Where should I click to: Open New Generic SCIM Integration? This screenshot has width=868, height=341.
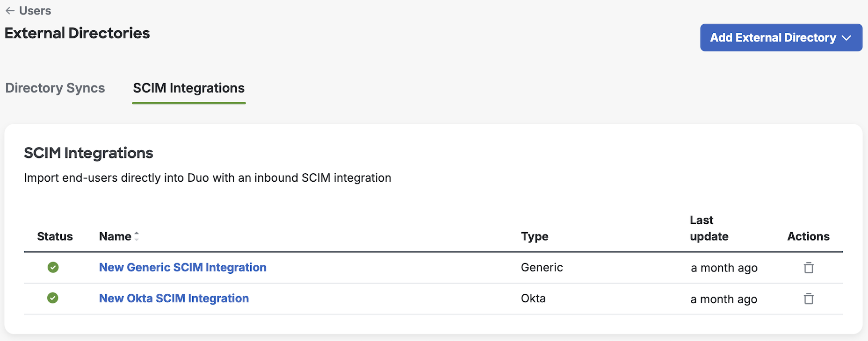click(x=182, y=267)
